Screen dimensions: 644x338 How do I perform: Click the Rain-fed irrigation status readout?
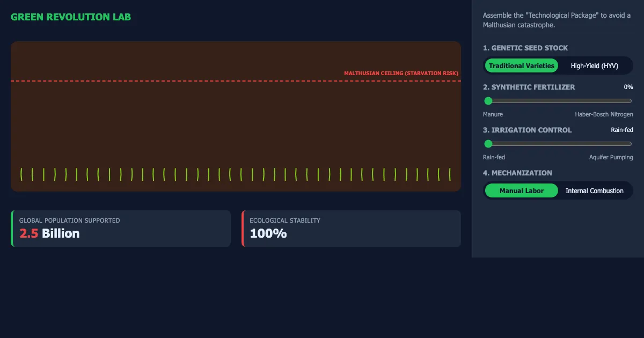coord(622,130)
